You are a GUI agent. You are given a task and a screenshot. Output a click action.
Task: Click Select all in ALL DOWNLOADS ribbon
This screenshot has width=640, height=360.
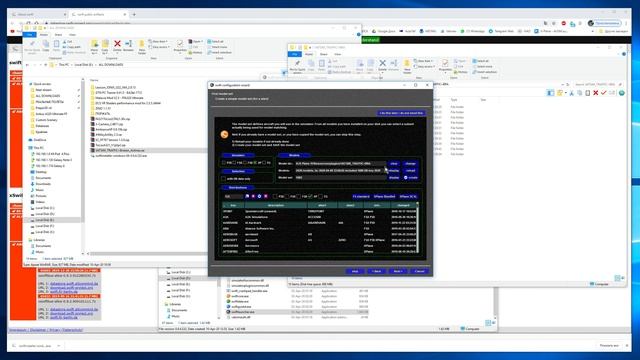click(x=216, y=42)
